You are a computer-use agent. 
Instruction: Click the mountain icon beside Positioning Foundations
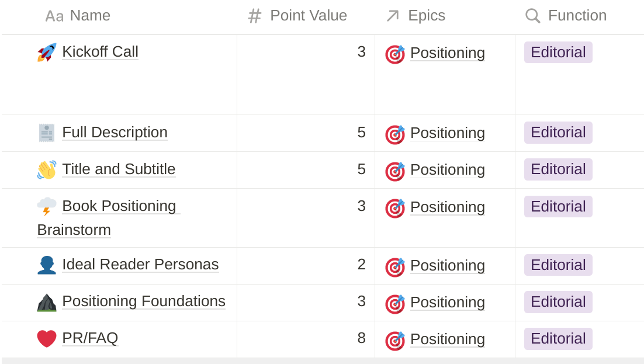pyautogui.click(x=47, y=303)
